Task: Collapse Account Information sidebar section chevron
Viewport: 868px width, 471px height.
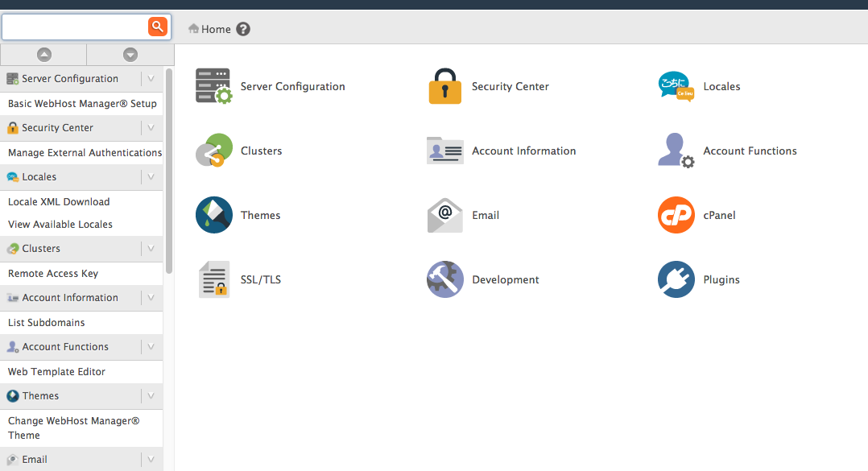Action: (x=151, y=298)
